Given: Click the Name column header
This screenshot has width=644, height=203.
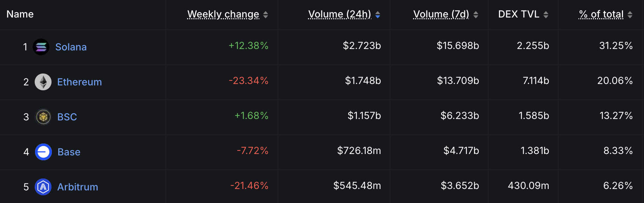Looking at the screenshot, I should click(x=20, y=14).
